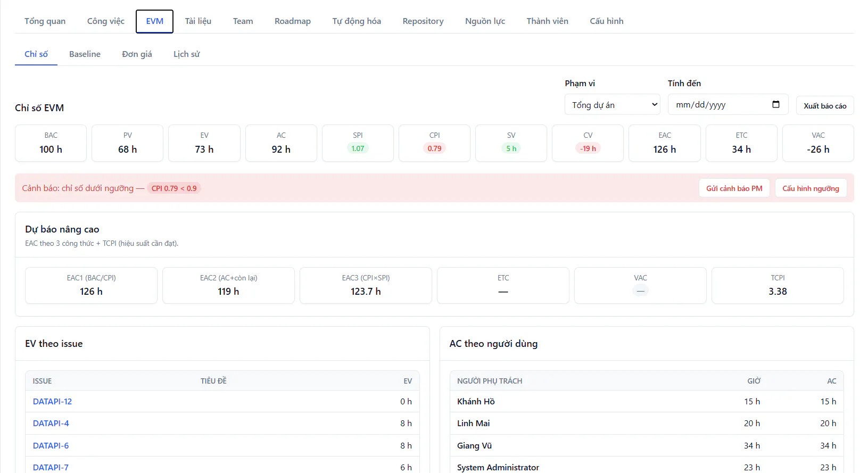Click the System Administrator row name
The width and height of the screenshot is (868, 473).
(498, 468)
